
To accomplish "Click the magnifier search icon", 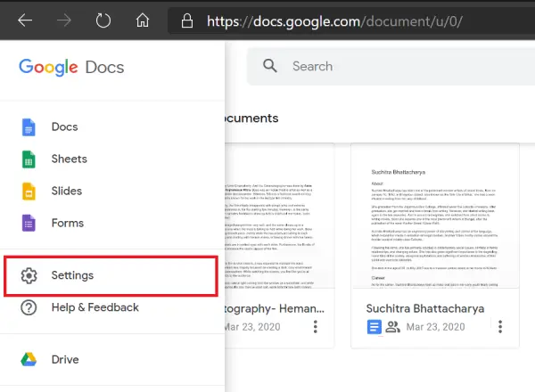I will [270, 65].
